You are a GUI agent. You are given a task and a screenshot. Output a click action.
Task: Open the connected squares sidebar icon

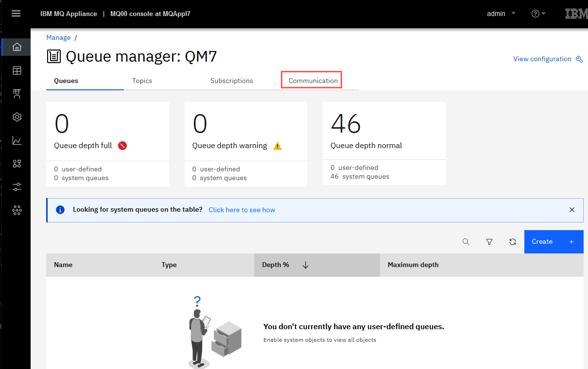17,164
